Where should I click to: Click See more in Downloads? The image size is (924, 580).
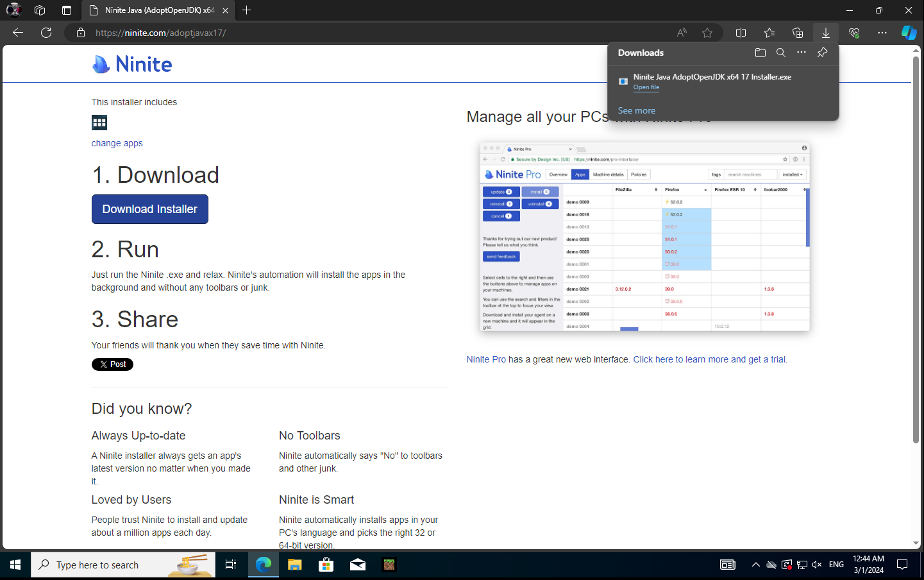(636, 110)
